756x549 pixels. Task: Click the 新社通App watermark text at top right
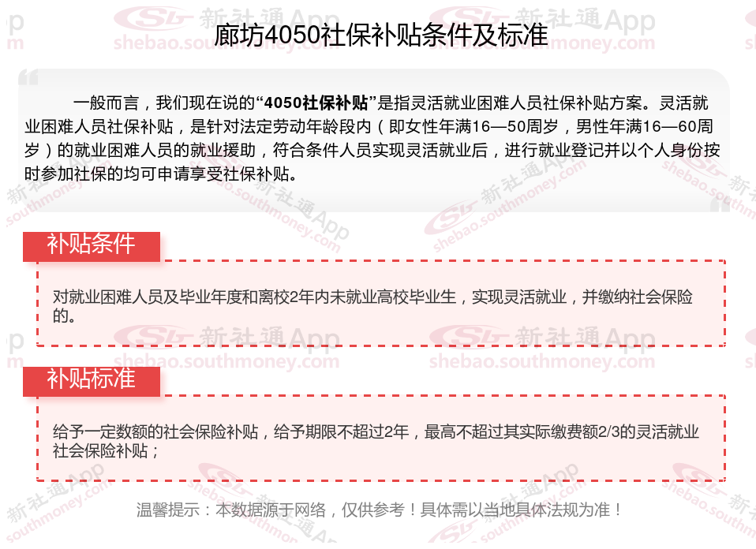click(x=586, y=21)
